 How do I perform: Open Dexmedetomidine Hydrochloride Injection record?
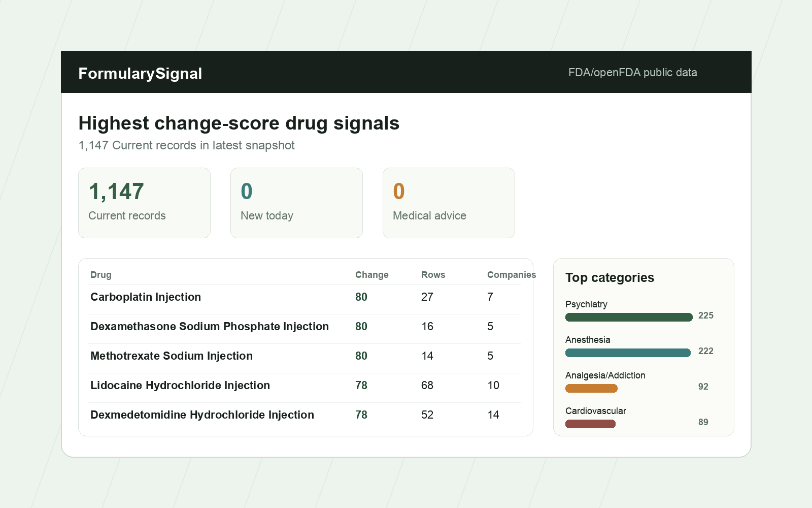[x=202, y=415]
